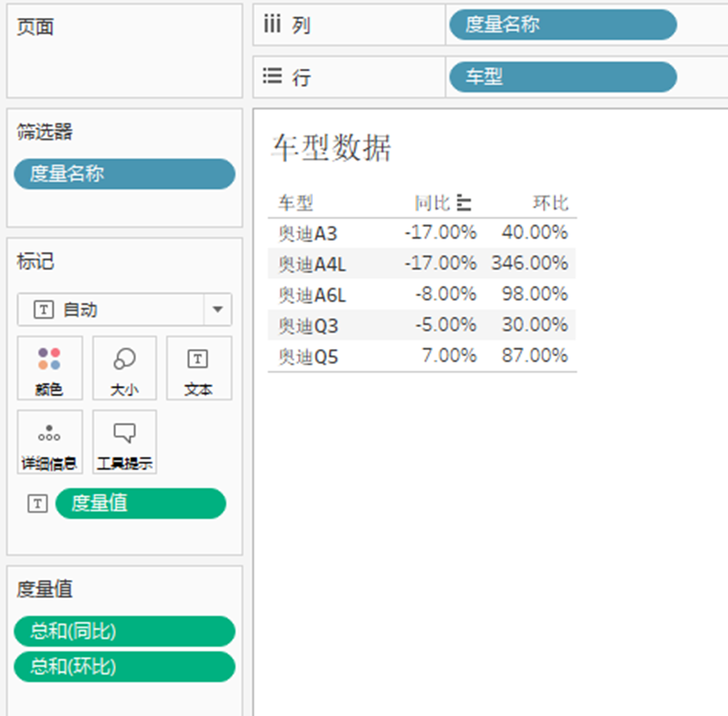
Task: Click the 346.00% cell for 奥迪A4L
Action: point(530,263)
